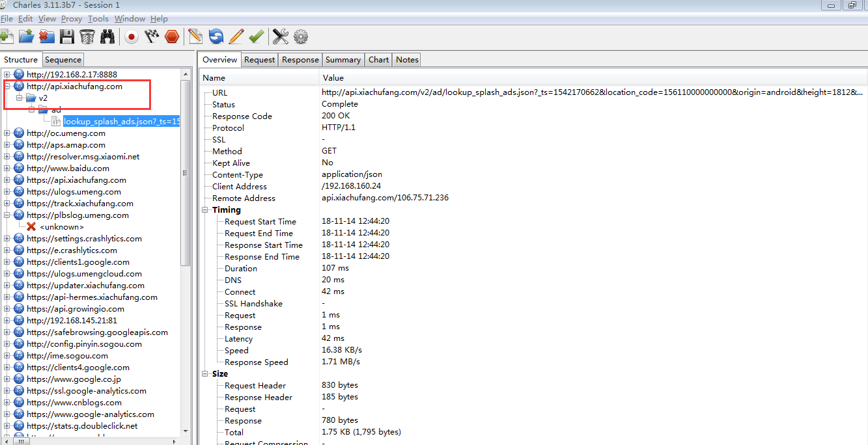Close the session with the red X folder icon
This screenshot has width=868, height=445.
coord(46,36)
